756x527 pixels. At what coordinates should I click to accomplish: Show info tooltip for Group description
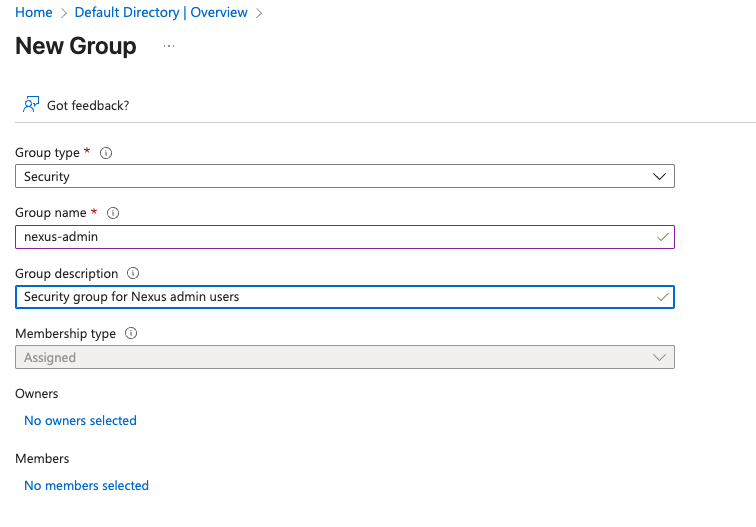[133, 273]
